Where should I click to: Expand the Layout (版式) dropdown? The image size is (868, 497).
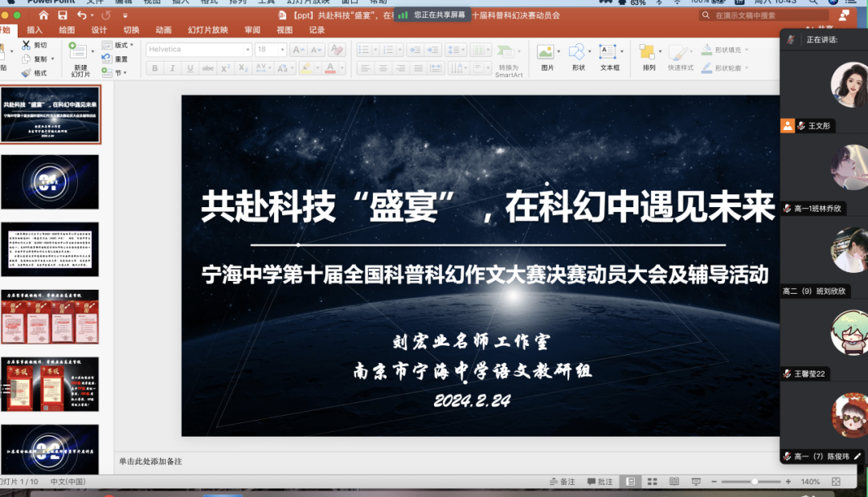coord(132,45)
